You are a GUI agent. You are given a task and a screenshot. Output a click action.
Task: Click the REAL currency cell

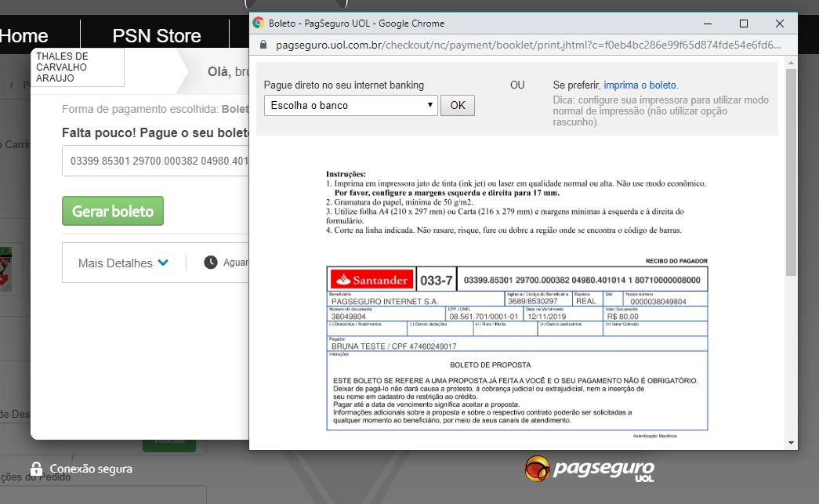tap(585, 301)
